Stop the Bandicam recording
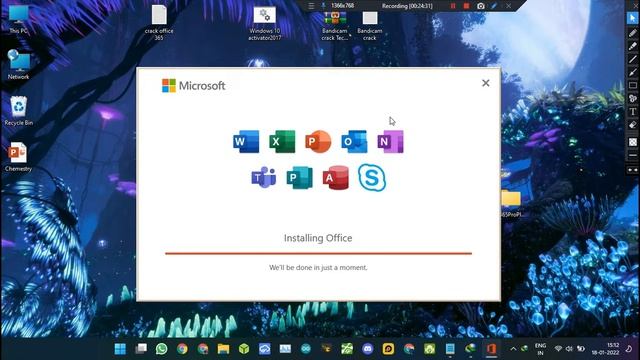 [466, 6]
